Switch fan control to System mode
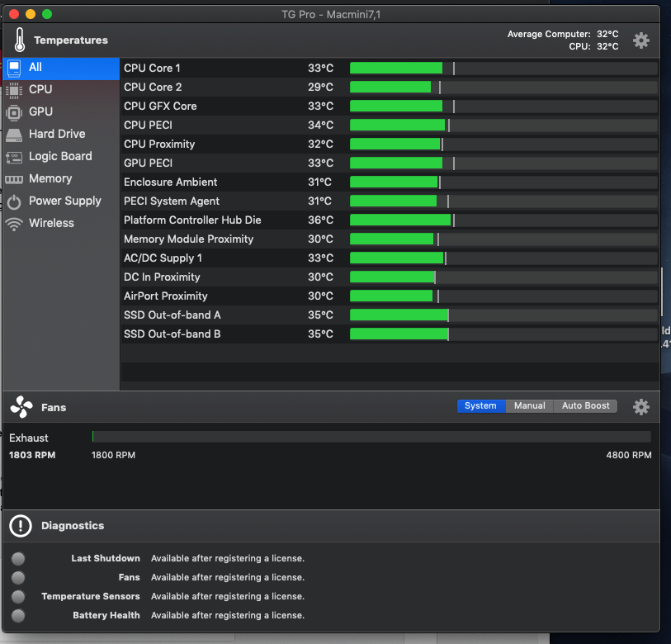The width and height of the screenshot is (671, 644). click(x=481, y=406)
